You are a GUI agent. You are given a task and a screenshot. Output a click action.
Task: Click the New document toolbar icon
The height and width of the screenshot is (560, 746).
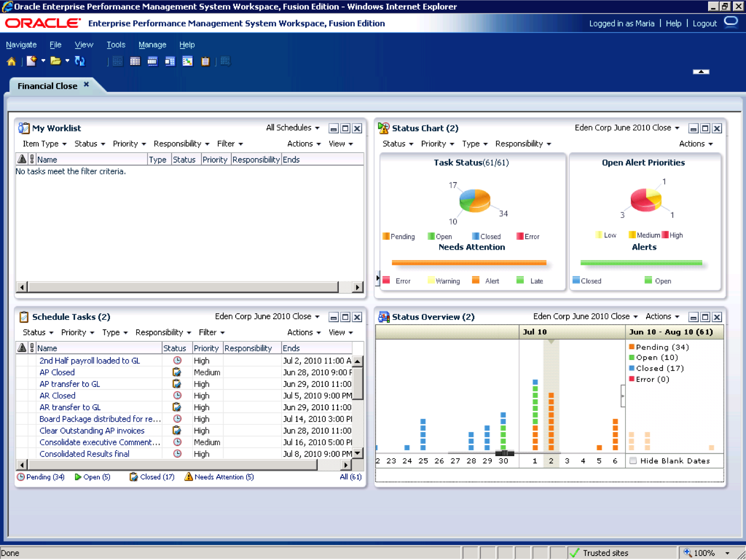(31, 61)
